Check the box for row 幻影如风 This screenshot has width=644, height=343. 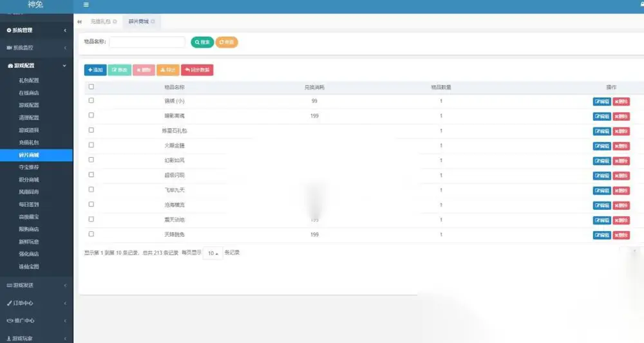91,160
